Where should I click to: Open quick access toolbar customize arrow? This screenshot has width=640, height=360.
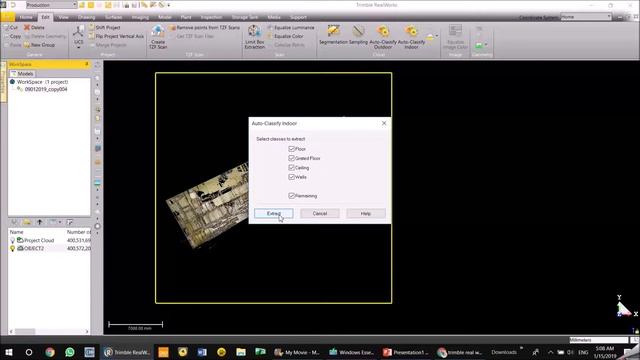pyautogui.click(x=169, y=5)
